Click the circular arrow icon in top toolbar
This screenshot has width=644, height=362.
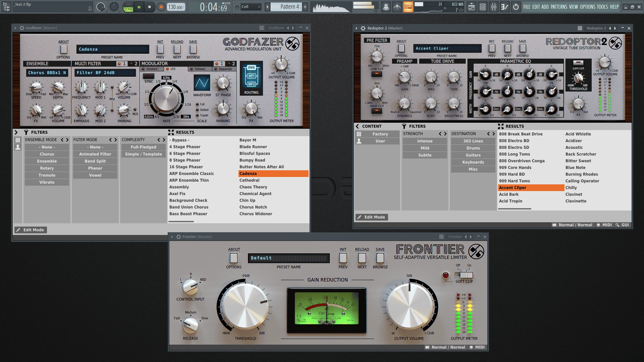point(516,7)
